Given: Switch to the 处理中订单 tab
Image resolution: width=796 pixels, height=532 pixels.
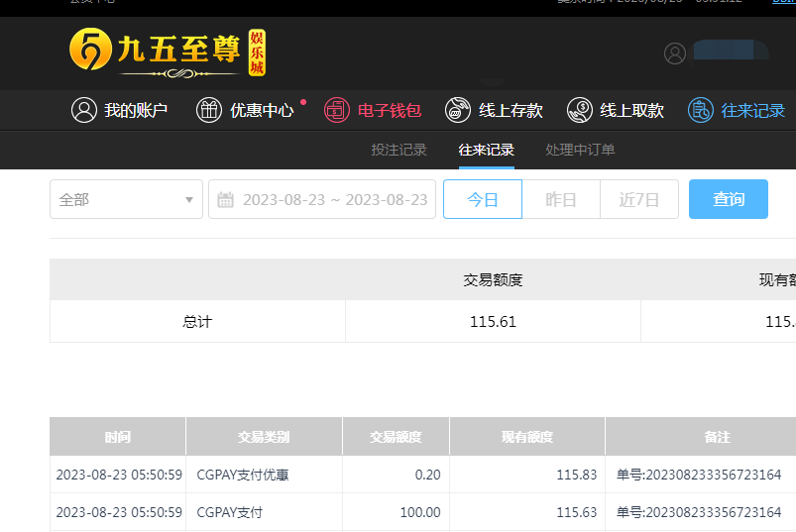Looking at the screenshot, I should click(x=580, y=150).
